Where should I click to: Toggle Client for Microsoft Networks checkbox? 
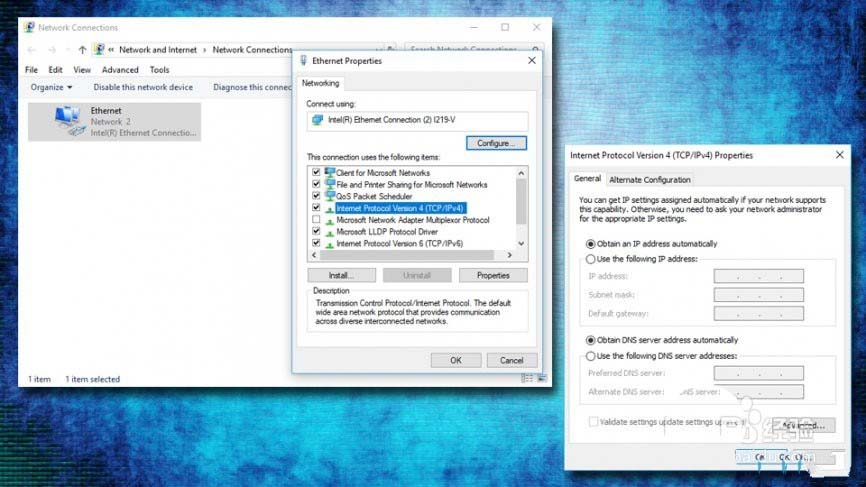point(316,172)
